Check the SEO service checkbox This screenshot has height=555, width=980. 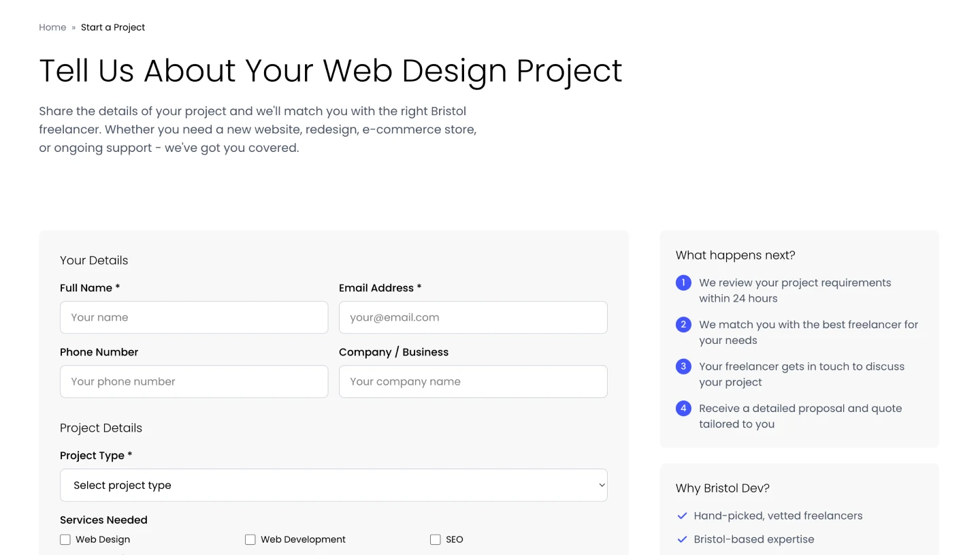(x=436, y=539)
